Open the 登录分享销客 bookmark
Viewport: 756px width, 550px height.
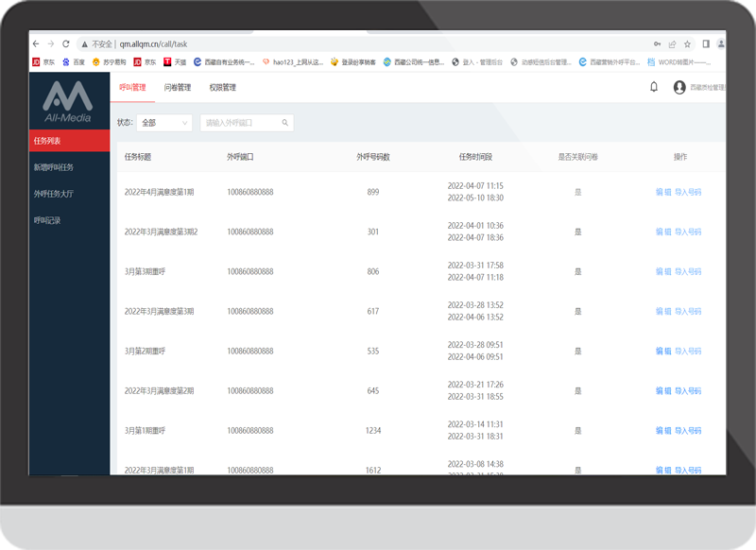coord(352,62)
